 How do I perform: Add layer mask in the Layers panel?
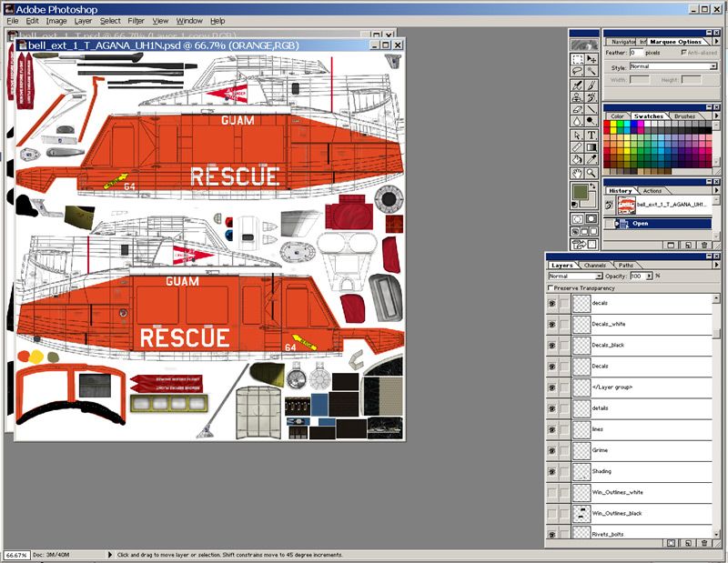(671, 543)
